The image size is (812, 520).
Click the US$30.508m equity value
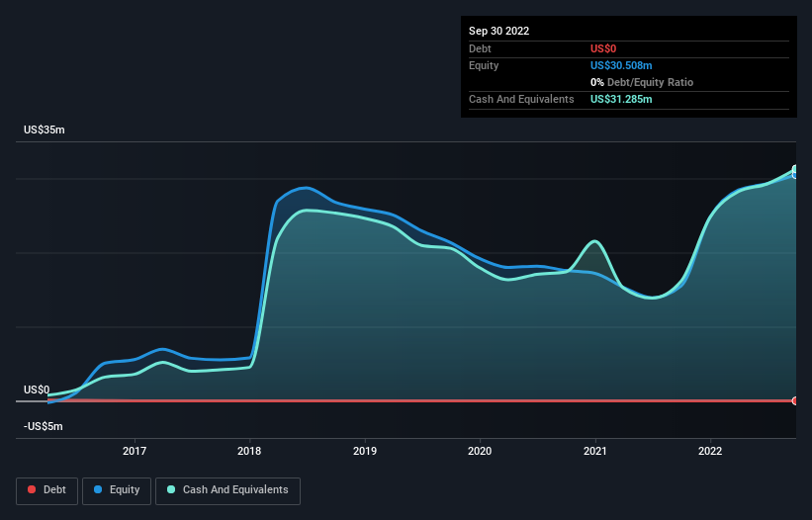pos(621,65)
